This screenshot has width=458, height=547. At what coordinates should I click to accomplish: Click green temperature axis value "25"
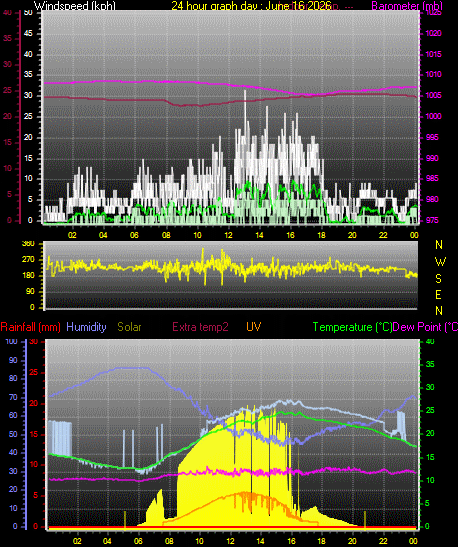point(430,411)
